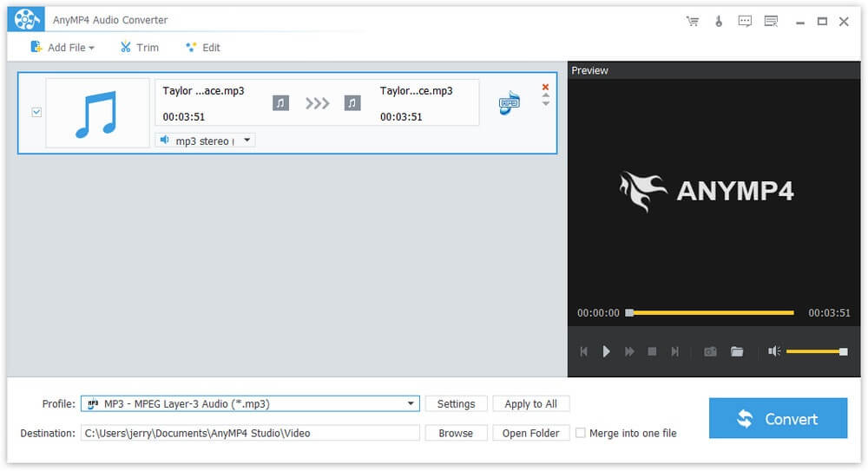Enable Merge into one file

tap(580, 433)
